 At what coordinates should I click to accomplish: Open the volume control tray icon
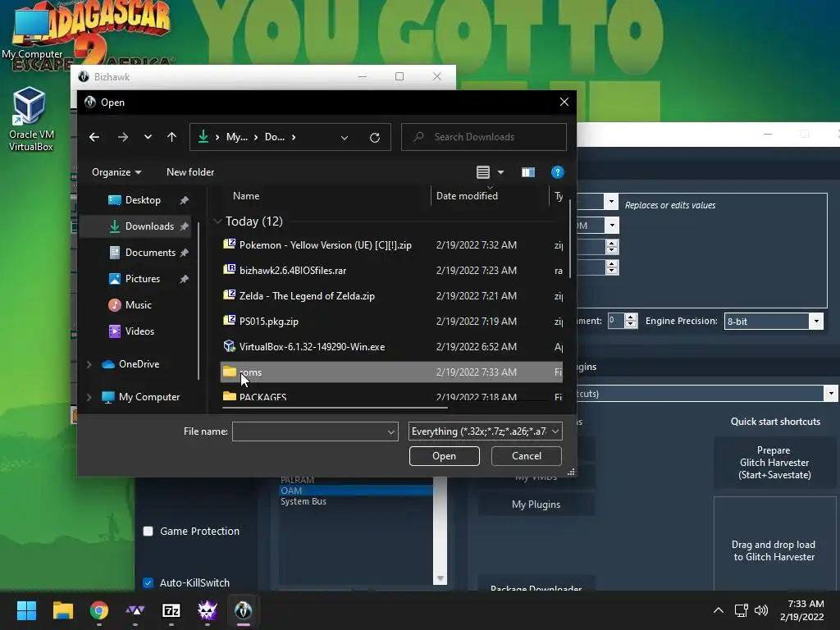[760, 610]
